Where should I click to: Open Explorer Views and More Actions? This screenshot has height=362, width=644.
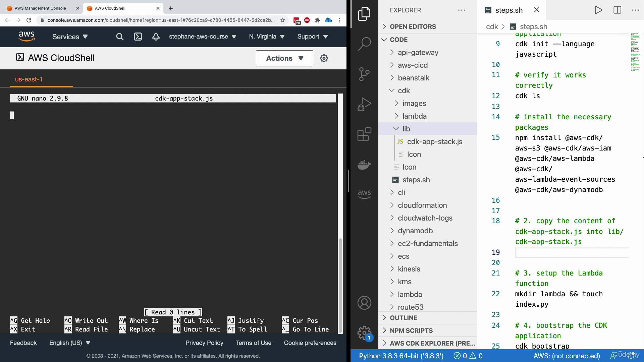(x=462, y=10)
